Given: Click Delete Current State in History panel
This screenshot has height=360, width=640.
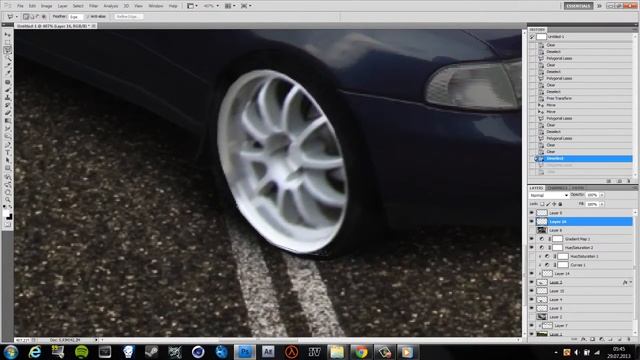Looking at the screenshot, I should [629, 181].
